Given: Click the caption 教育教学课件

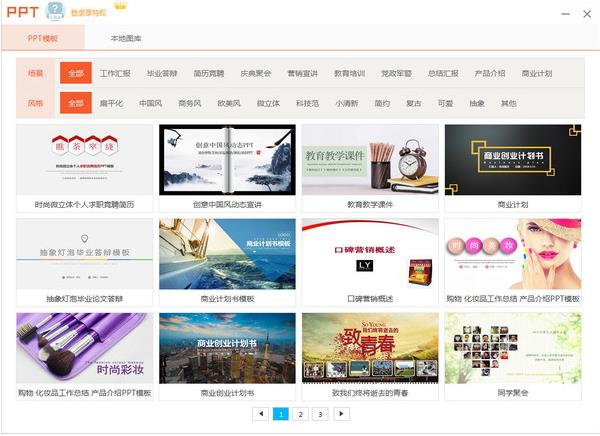Looking at the screenshot, I should click(370, 204).
